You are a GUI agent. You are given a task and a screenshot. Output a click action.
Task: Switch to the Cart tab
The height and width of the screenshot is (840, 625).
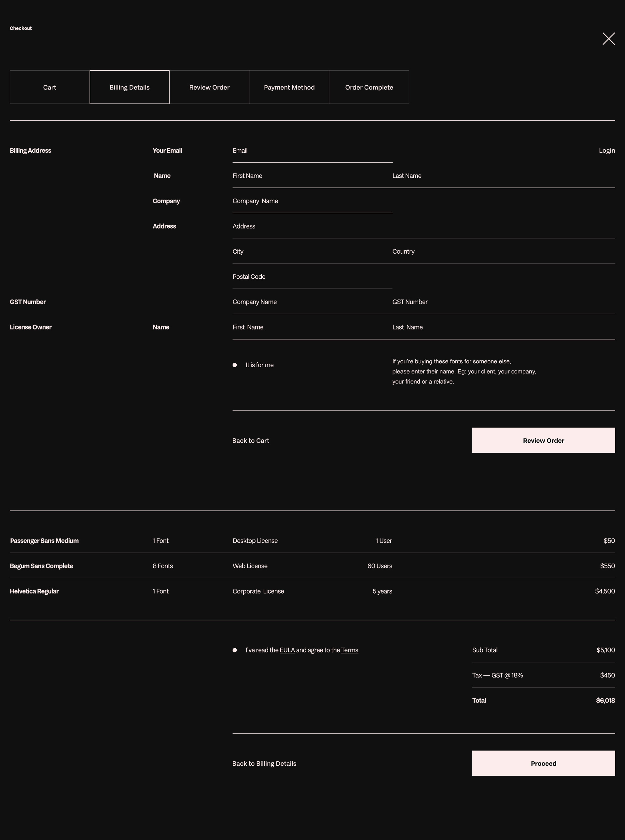click(49, 87)
